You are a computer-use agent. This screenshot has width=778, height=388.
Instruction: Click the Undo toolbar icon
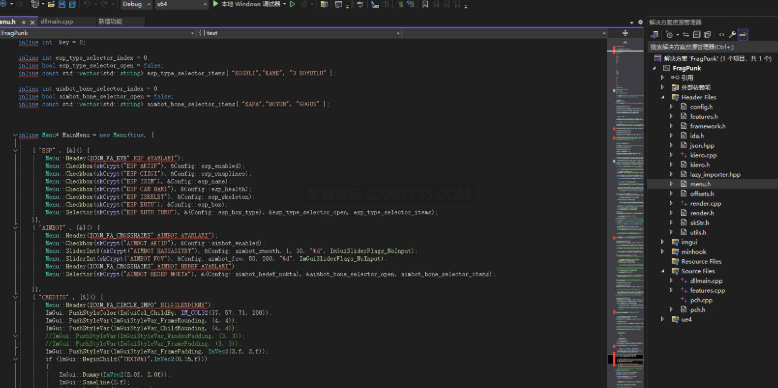click(86, 4)
